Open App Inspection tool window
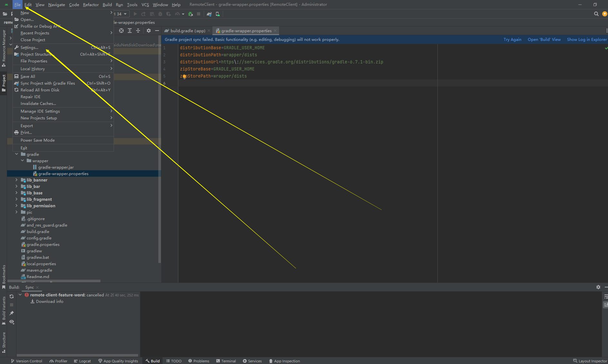Screen dimensions: 608x364 [x=284, y=361]
